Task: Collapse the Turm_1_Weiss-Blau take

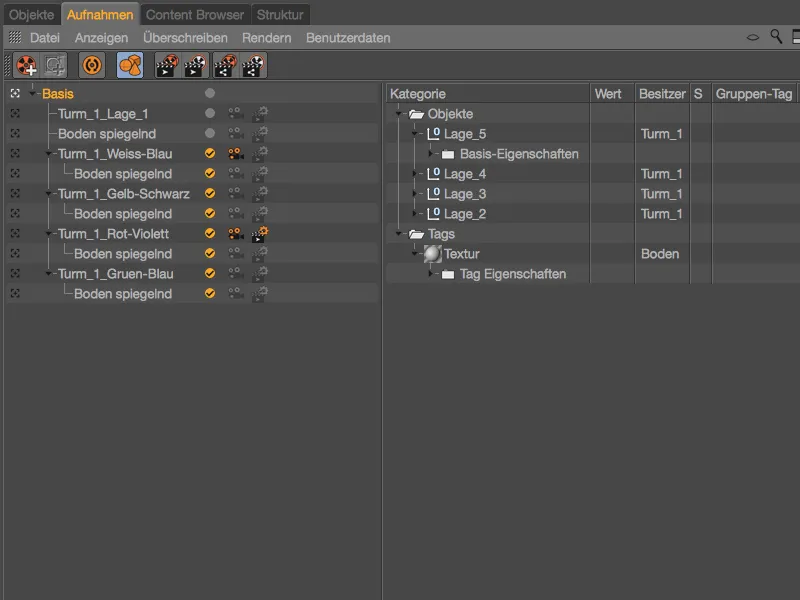Action: [x=48, y=154]
